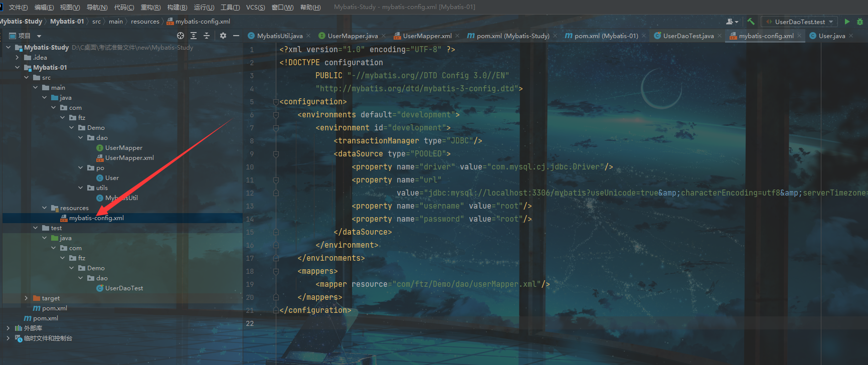Viewport: 868px width, 365px height.
Task: Collapse the Mybatis-Study root node
Action: [8, 48]
